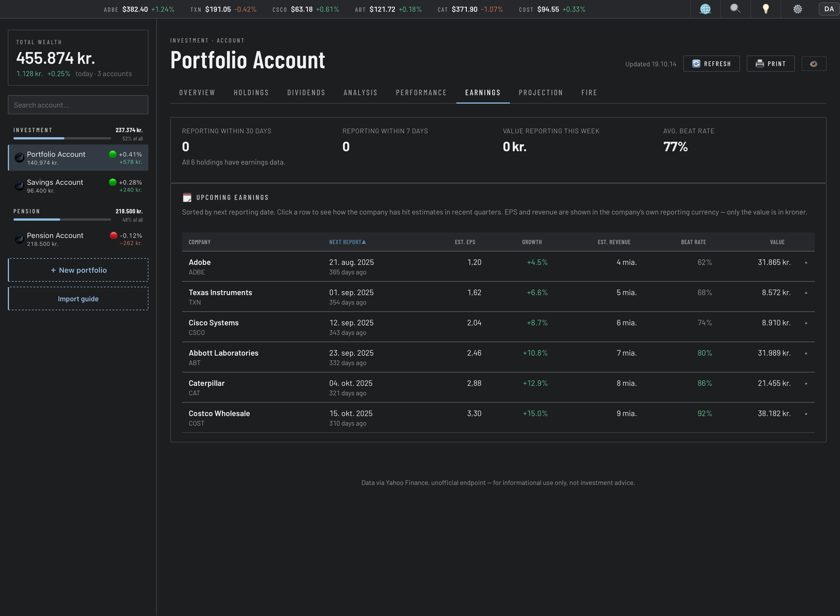This screenshot has width=840, height=616.
Task: Expand the Adobe row arrow
Action: 806,263
